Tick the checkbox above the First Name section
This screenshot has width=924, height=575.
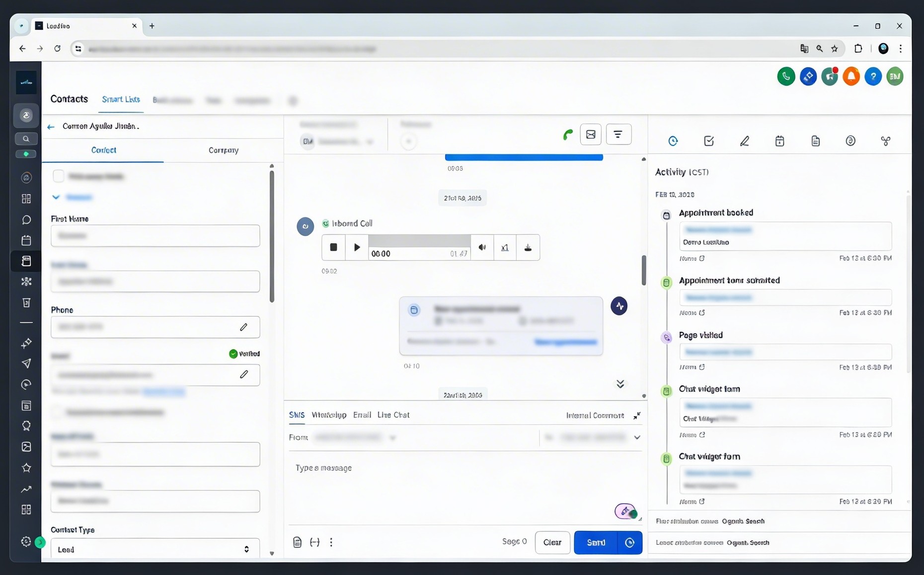point(58,176)
